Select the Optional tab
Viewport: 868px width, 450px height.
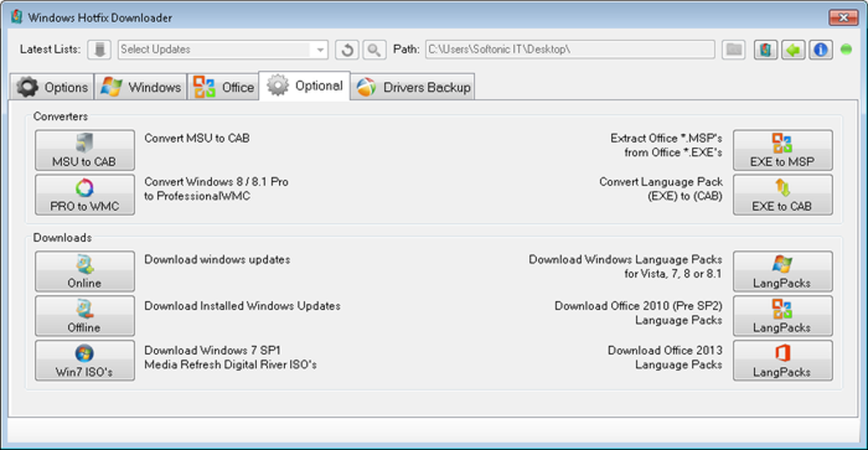point(305,86)
